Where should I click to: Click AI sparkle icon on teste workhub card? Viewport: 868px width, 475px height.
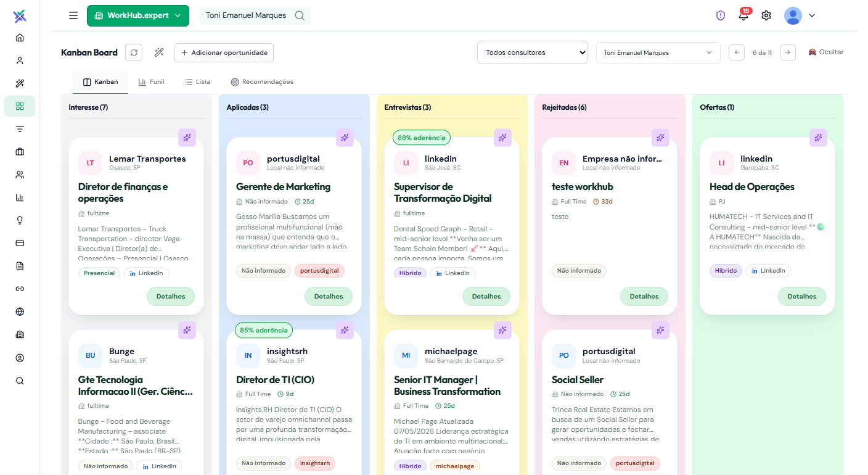click(x=660, y=138)
